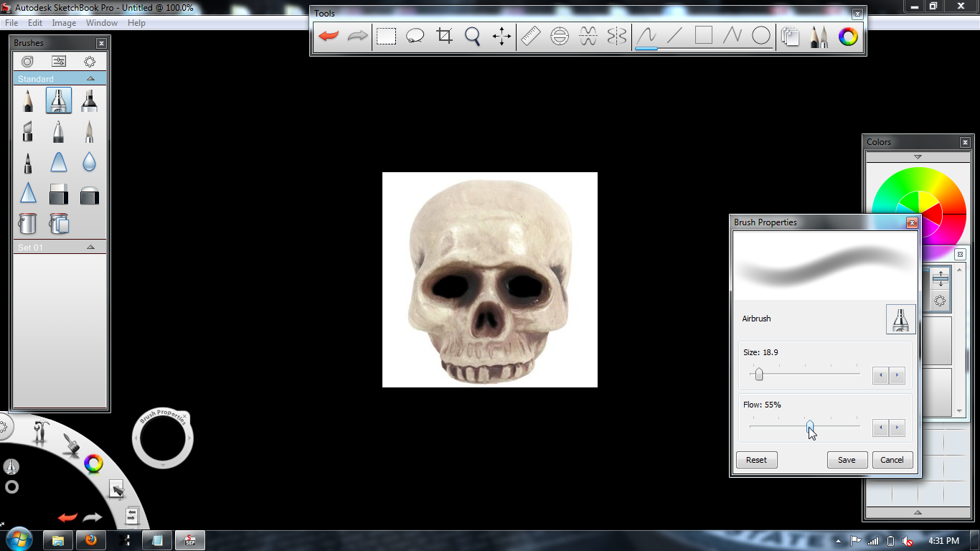
Task: Toggle vertical Symmetry Y
Action: coord(617,36)
